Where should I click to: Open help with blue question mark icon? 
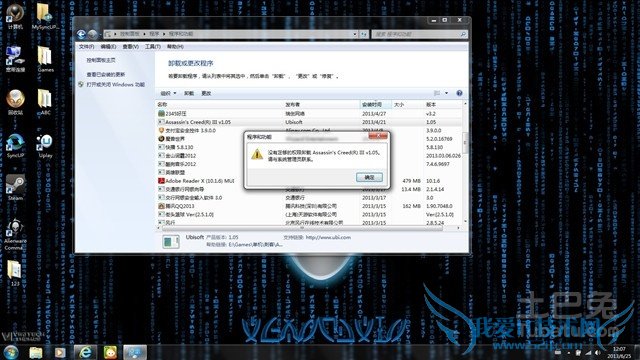[x=459, y=93]
